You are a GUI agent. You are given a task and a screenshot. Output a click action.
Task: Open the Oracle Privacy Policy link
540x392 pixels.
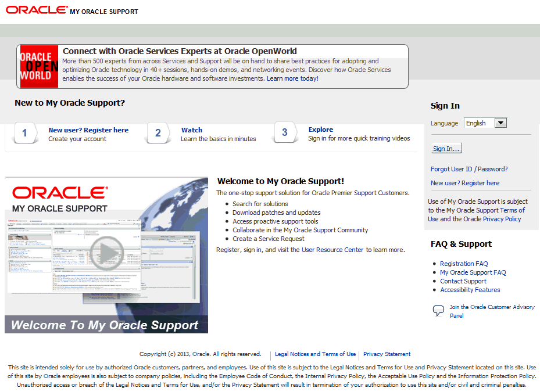click(x=502, y=219)
